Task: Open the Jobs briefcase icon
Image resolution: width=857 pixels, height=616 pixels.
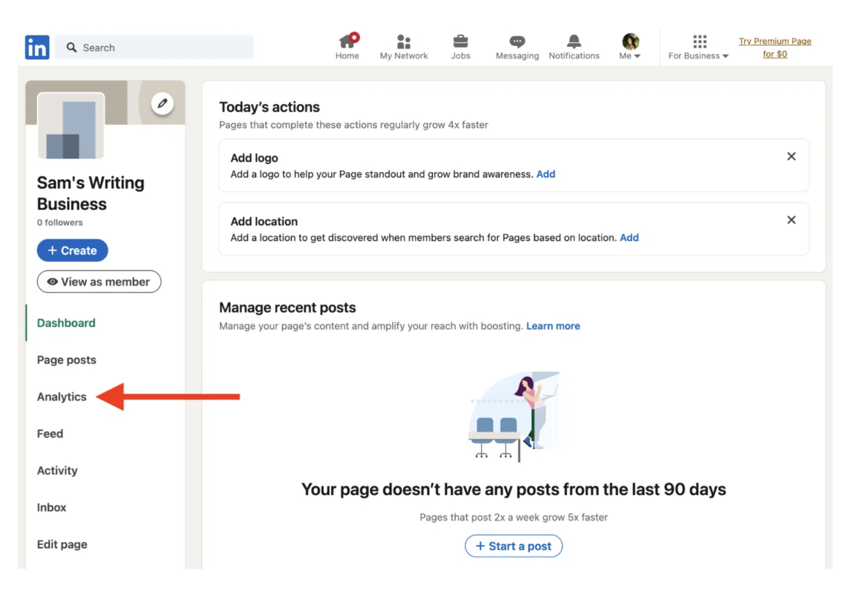Action: click(460, 42)
